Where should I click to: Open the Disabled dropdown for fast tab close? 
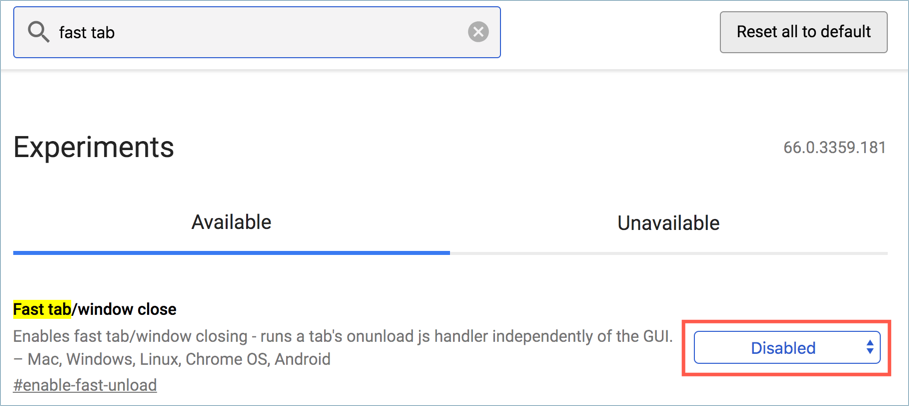(783, 348)
